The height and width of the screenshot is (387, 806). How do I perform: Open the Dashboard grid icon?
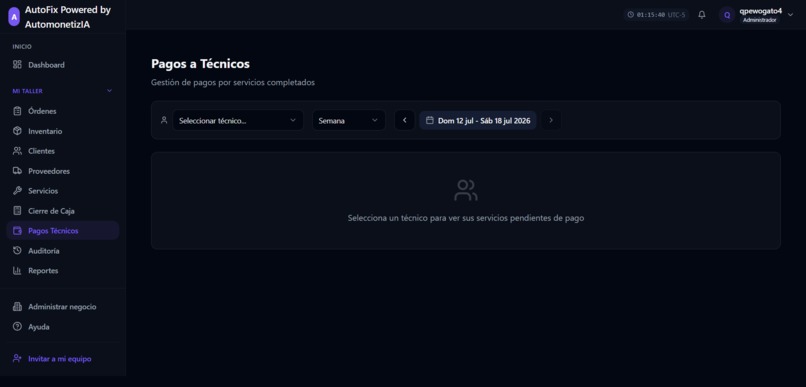pos(17,65)
